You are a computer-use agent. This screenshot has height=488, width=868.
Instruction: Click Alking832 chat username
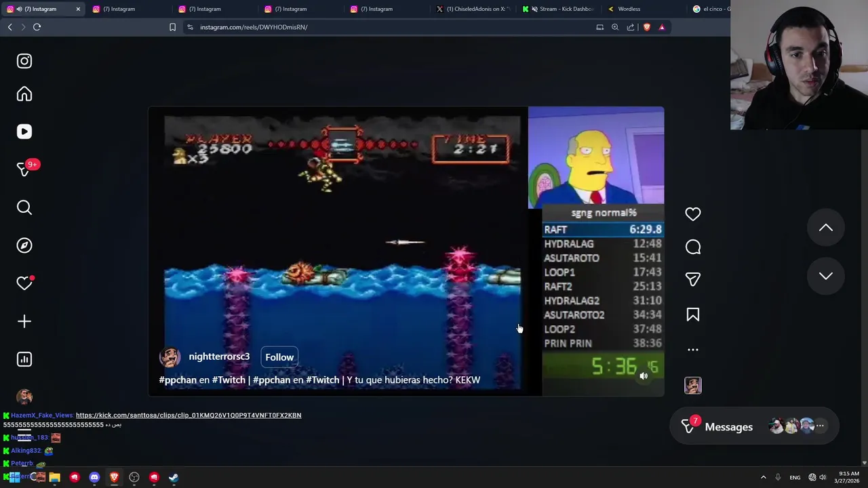pyautogui.click(x=26, y=451)
